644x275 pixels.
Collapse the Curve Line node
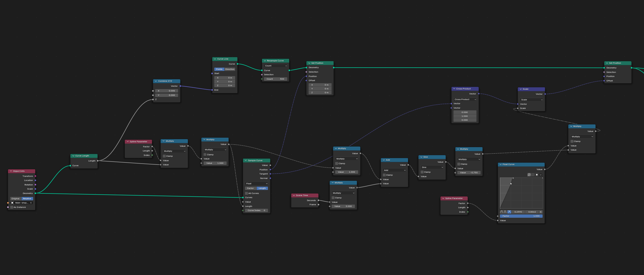click(215, 59)
